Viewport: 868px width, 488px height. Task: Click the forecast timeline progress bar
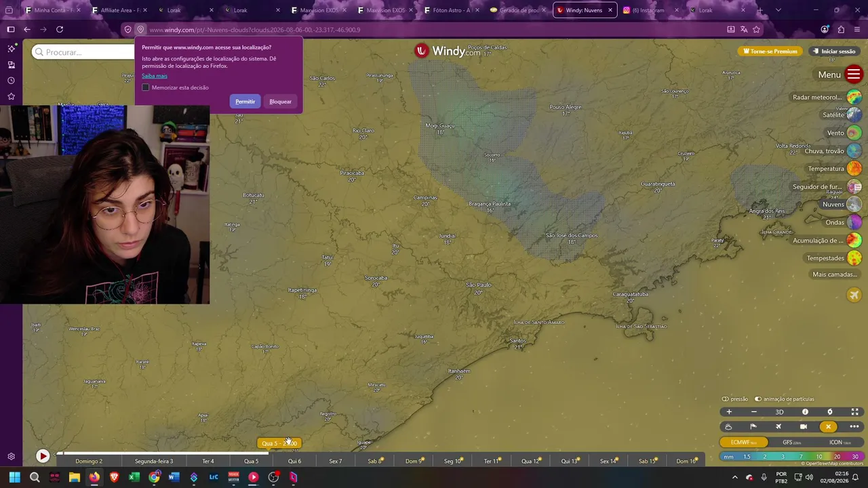pos(380,453)
